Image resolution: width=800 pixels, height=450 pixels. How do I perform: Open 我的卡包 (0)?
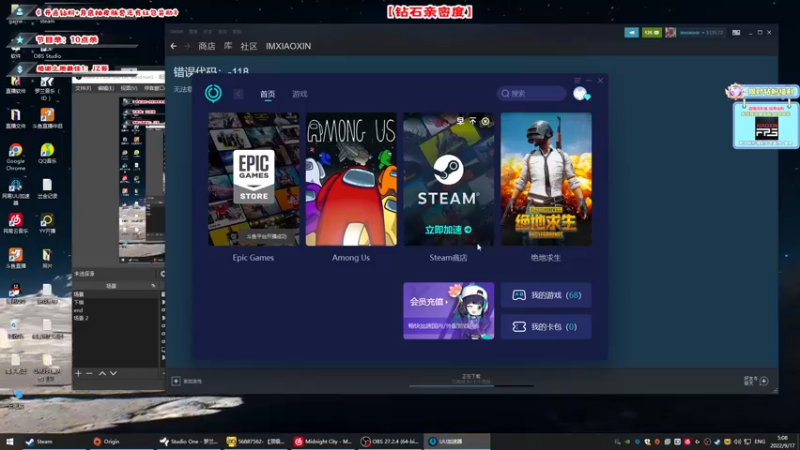pyautogui.click(x=546, y=327)
